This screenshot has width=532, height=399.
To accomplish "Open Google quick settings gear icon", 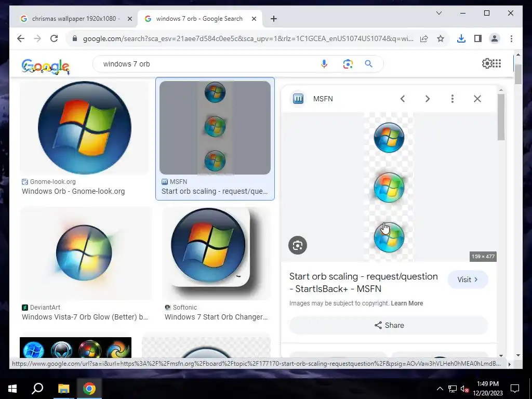I will coord(487,63).
